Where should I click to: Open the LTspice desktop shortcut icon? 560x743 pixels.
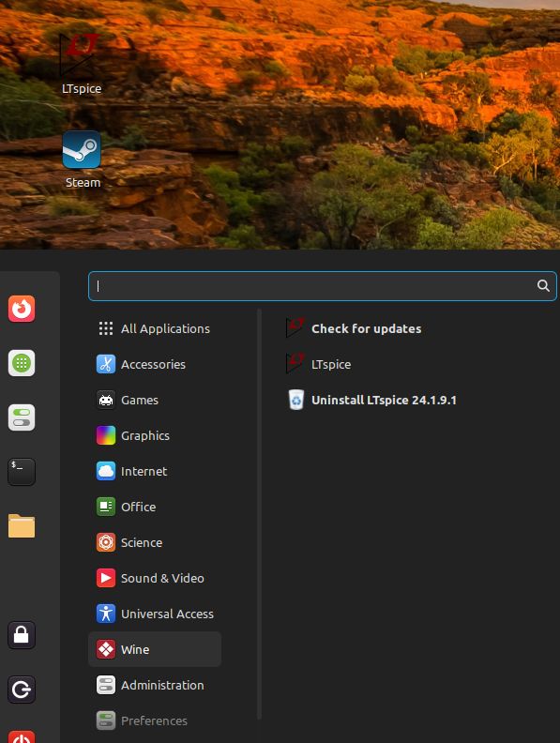[x=81, y=55]
